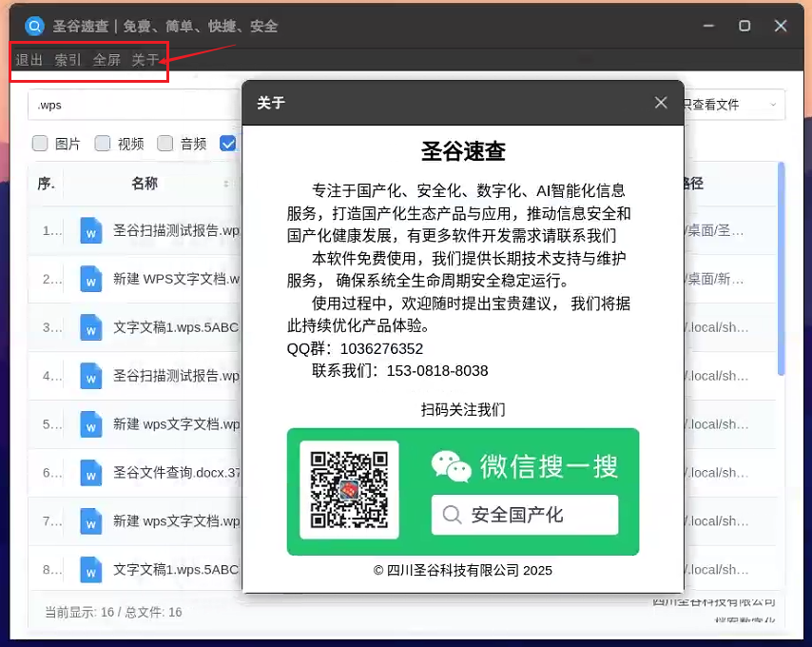The width and height of the screenshot is (812, 647).
Task: Click the magnifier icon beside 安全国产化
Action: [x=453, y=515]
